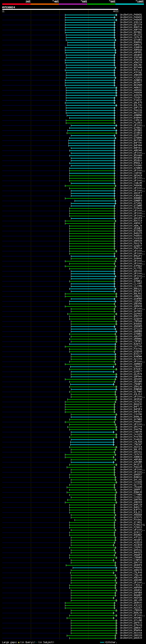Click the cyan alignment bar for UniRef100_Q7X9R3

(91, 40)
